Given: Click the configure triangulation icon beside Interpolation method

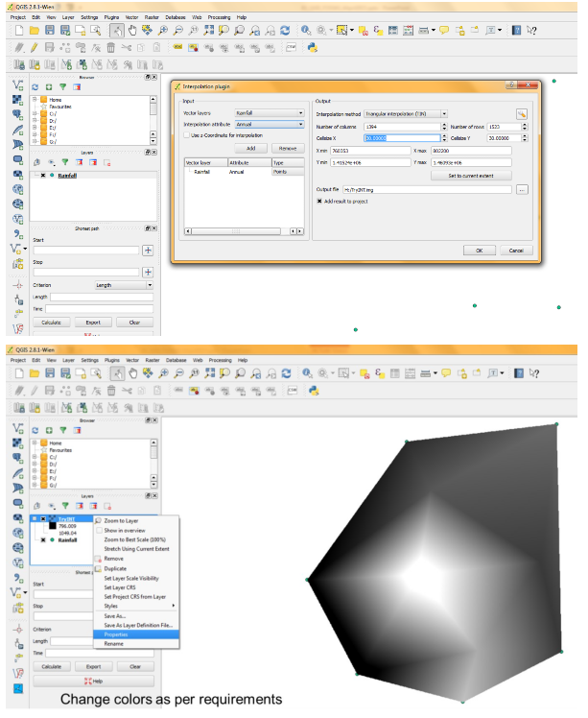Looking at the screenshot, I should click(x=522, y=113).
